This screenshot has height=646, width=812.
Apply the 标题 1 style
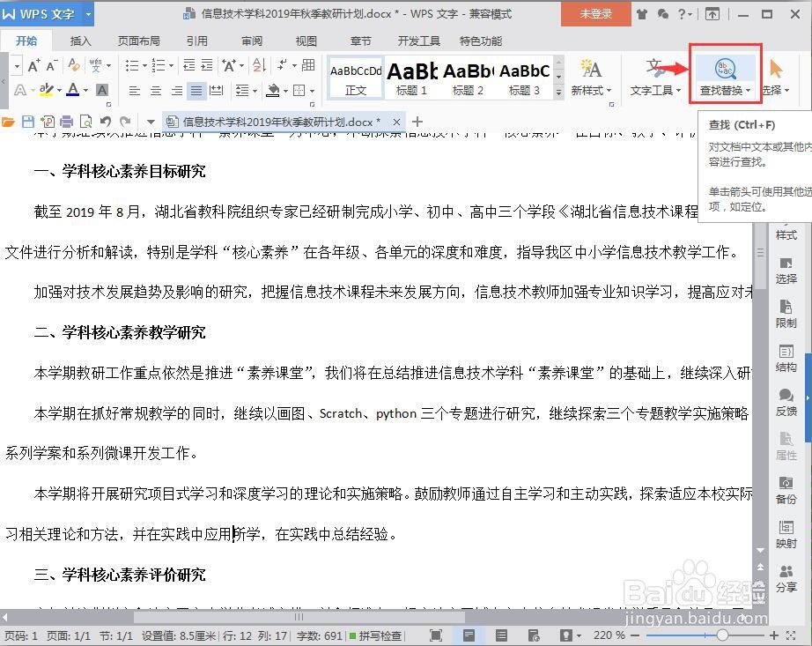pyautogui.click(x=411, y=78)
